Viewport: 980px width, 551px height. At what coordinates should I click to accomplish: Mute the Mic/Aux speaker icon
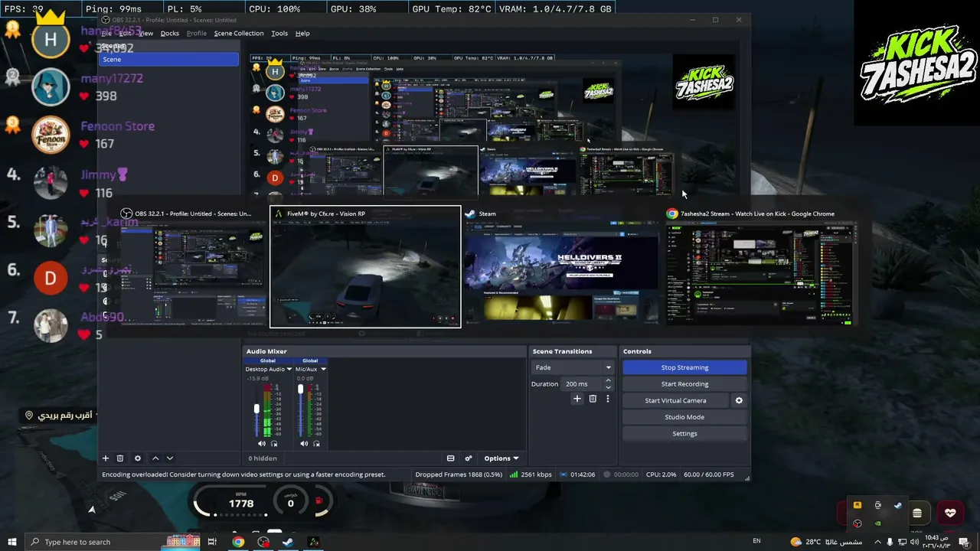pos(304,444)
